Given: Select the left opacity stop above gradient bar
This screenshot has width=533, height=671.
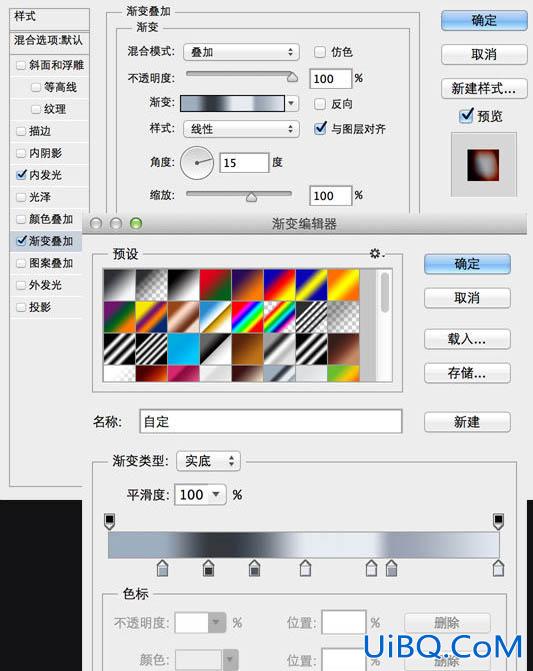Looking at the screenshot, I should [x=110, y=521].
